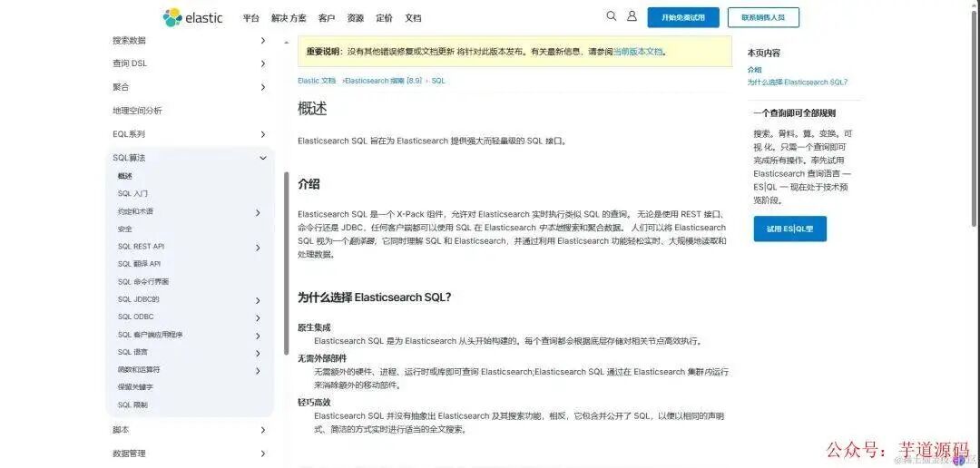Go to the 定价 page

(x=385, y=18)
